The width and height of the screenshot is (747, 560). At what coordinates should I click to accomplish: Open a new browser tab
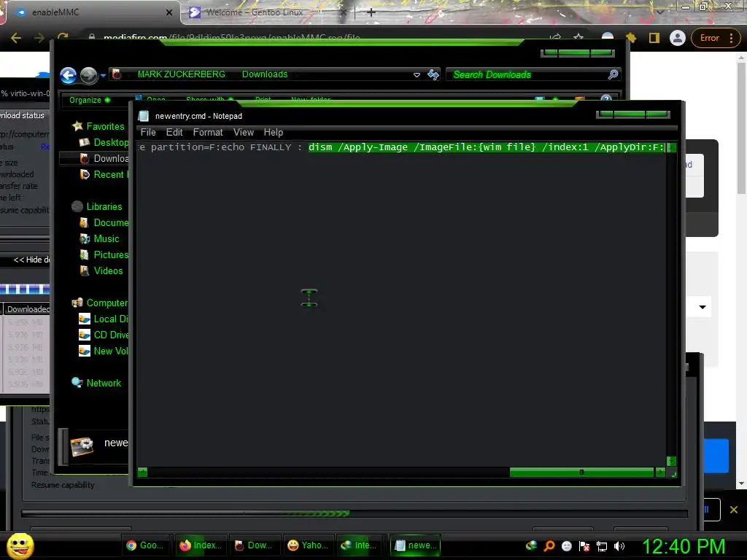371,12
